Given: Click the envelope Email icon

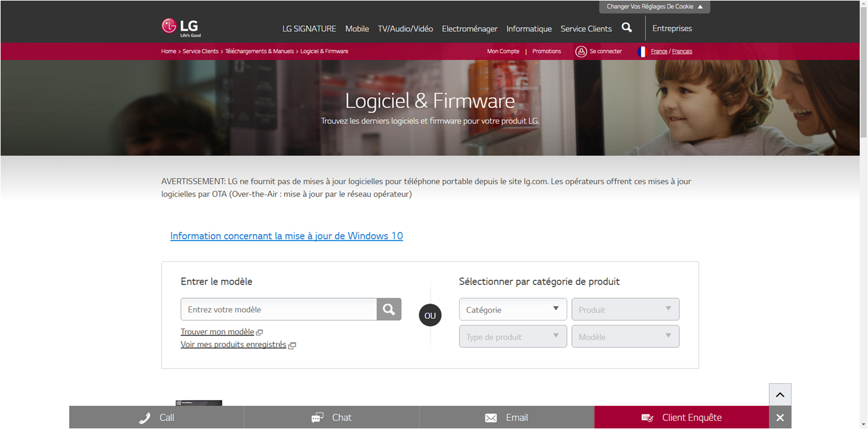Looking at the screenshot, I should click(x=491, y=418).
